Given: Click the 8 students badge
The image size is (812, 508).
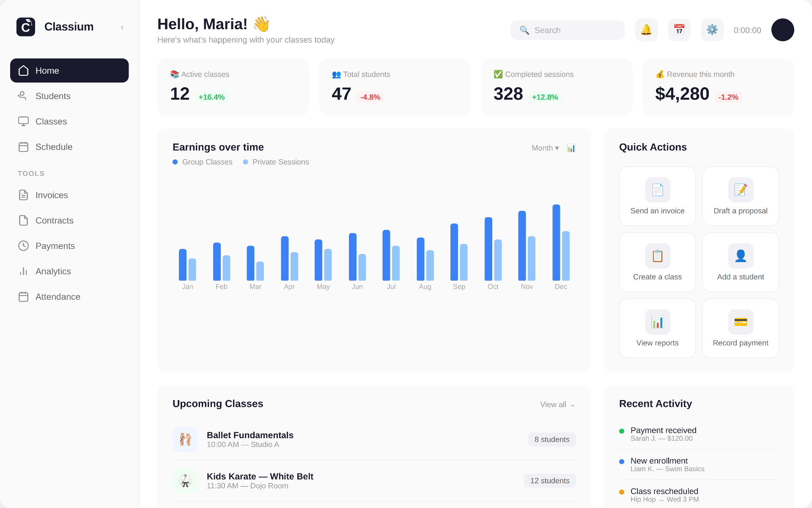Looking at the screenshot, I should tap(552, 439).
